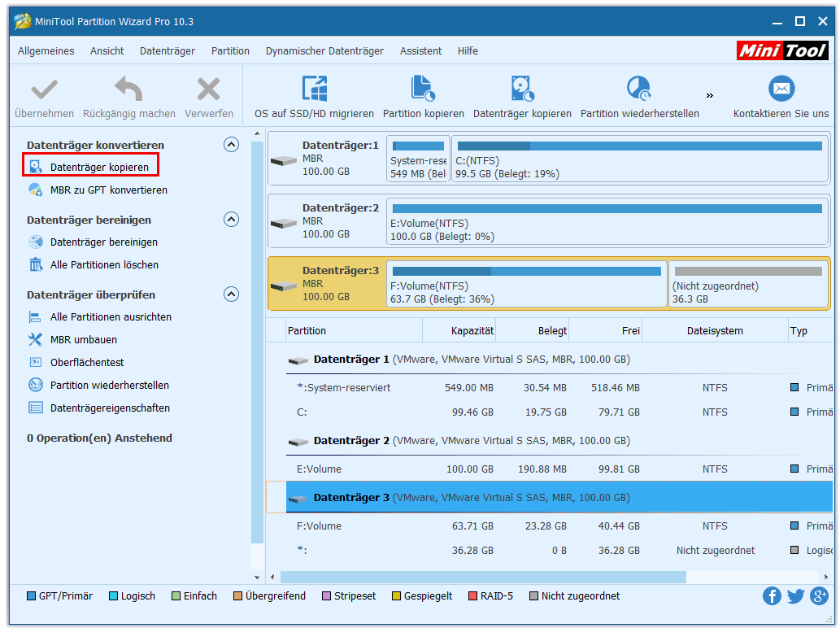Run the Oberflächentest from the sidebar
The height and width of the screenshot is (628, 840).
coord(87,363)
